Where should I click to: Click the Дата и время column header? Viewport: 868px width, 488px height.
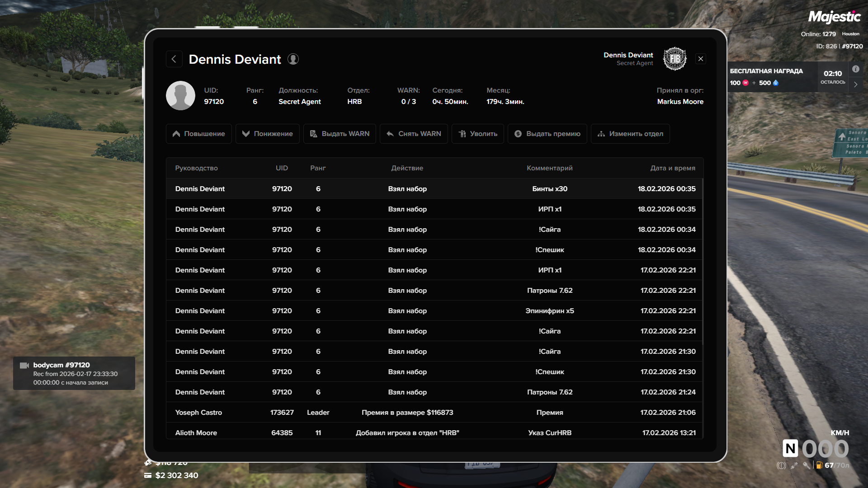pyautogui.click(x=672, y=168)
